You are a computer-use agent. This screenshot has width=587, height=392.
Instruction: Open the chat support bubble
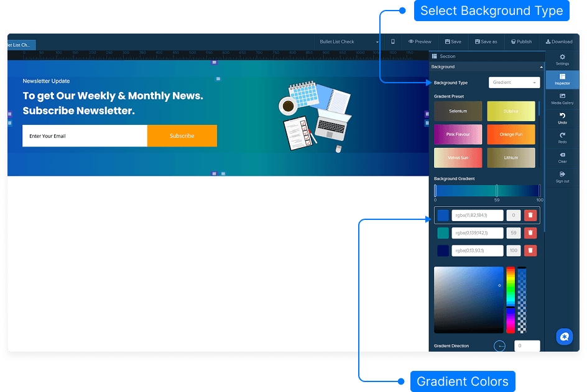coord(564,337)
